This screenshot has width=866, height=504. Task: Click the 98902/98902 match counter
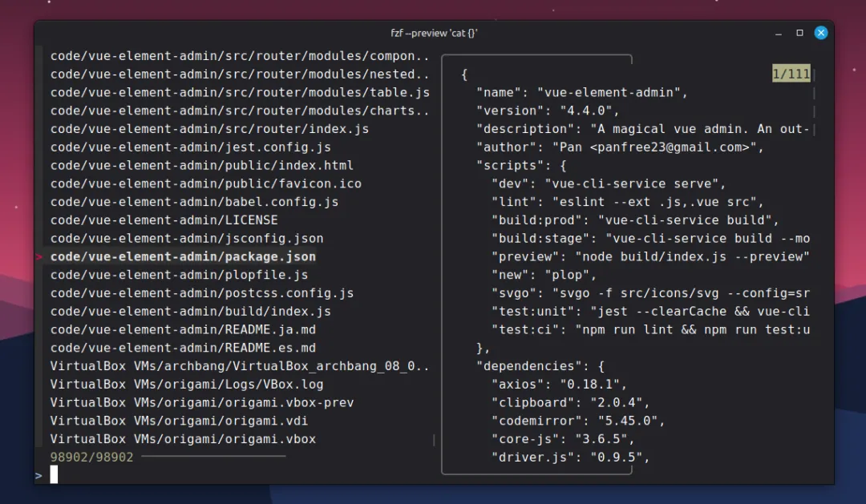[x=91, y=457]
